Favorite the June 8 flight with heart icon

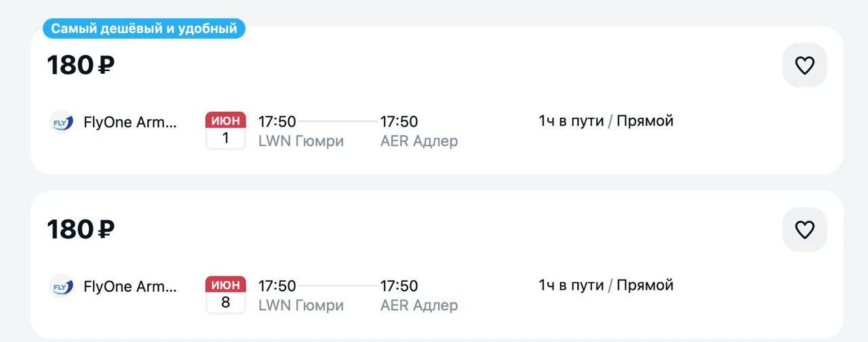click(x=804, y=230)
